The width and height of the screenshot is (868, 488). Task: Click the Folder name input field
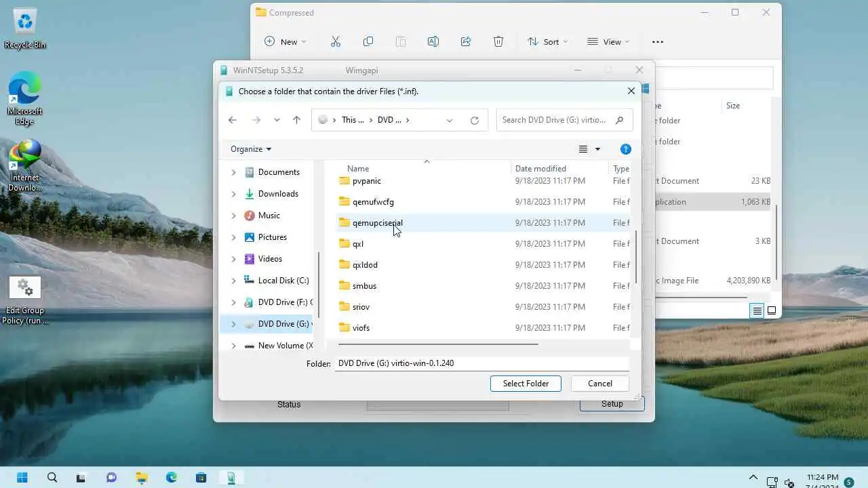pos(482,363)
